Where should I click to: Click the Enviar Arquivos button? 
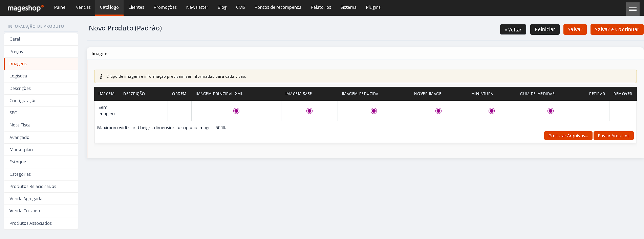(614, 136)
